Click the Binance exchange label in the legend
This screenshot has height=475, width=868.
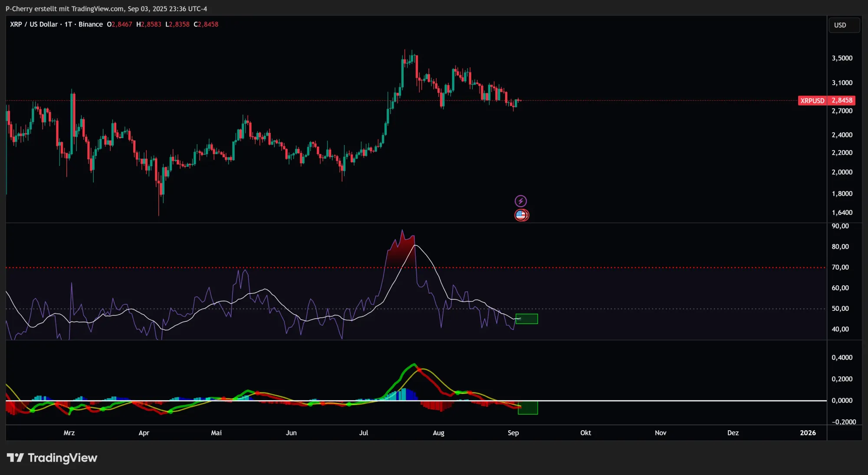(x=91, y=24)
